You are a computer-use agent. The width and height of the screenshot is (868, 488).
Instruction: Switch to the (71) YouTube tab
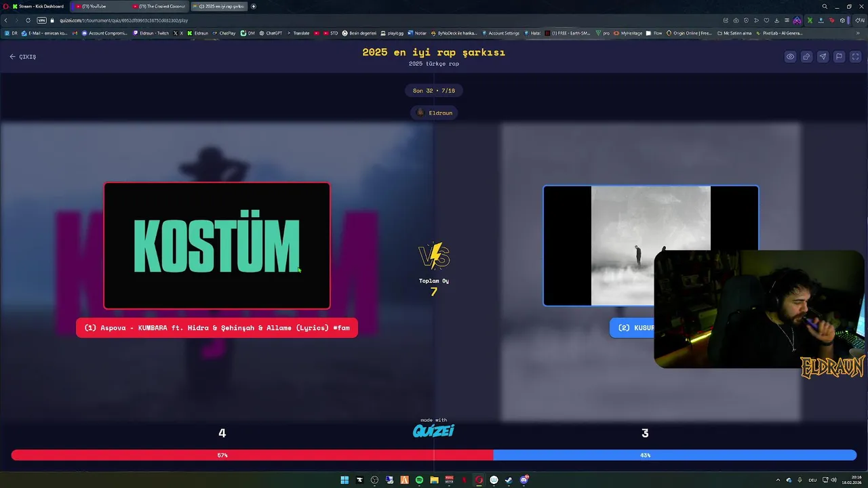pyautogui.click(x=98, y=6)
